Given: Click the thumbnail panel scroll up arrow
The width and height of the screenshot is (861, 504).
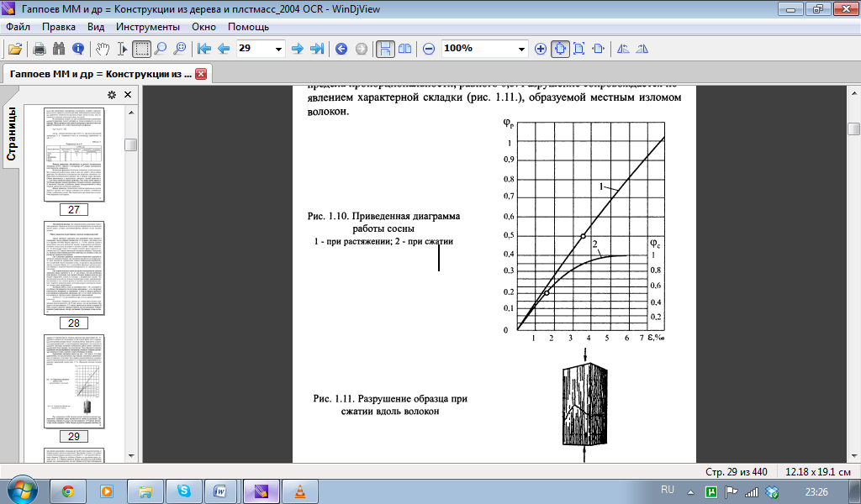Looking at the screenshot, I should (x=130, y=113).
